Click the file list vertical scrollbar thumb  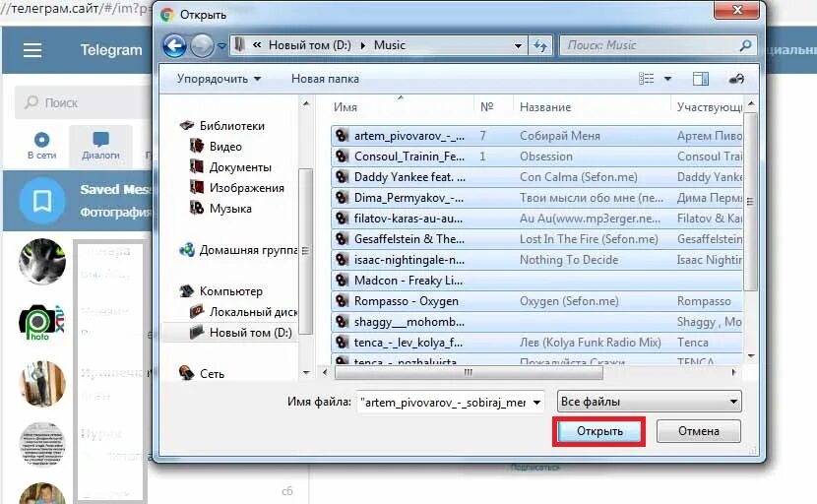tap(750, 201)
